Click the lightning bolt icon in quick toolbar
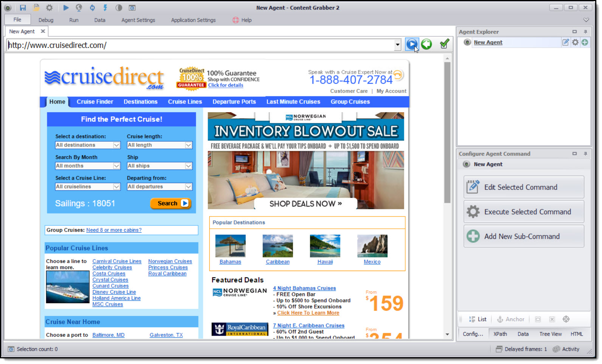The image size is (602, 364). pos(105,8)
